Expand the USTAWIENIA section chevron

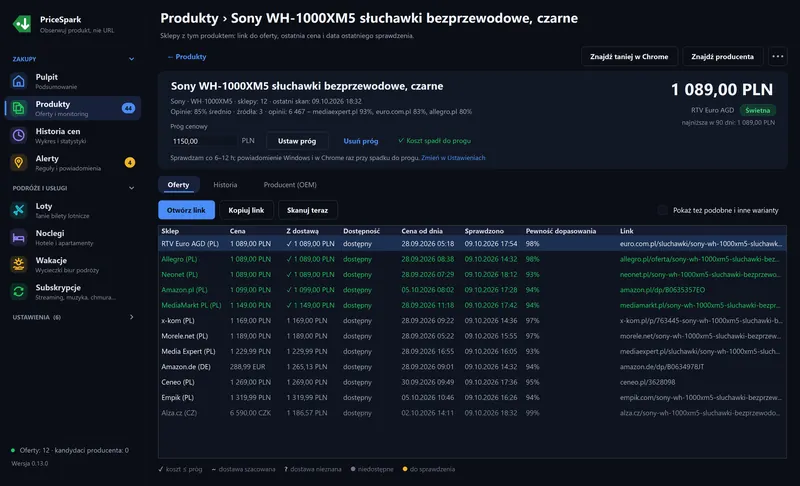(x=132, y=317)
